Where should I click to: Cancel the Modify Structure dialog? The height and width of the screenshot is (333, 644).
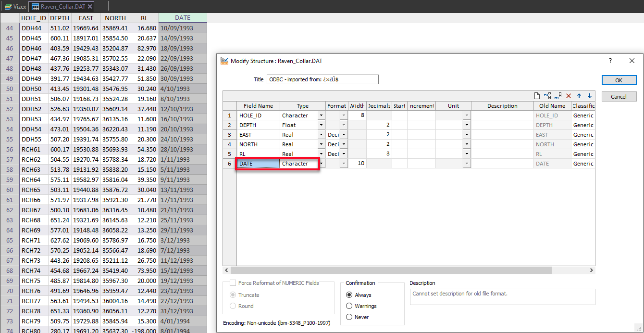(x=619, y=96)
